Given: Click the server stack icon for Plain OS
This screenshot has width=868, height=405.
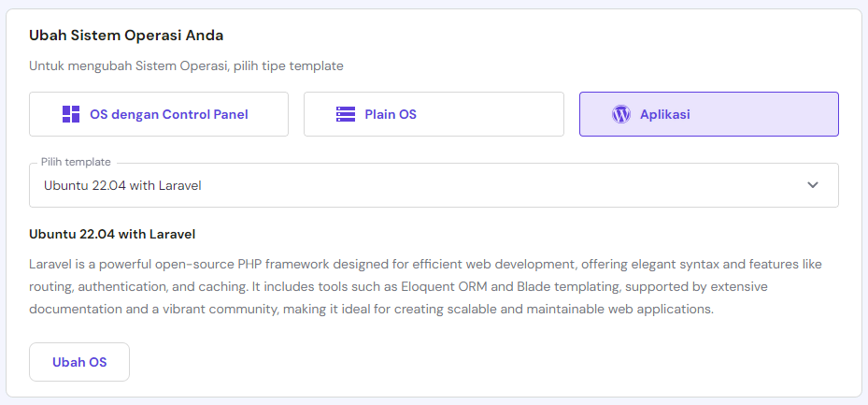Looking at the screenshot, I should (x=346, y=114).
